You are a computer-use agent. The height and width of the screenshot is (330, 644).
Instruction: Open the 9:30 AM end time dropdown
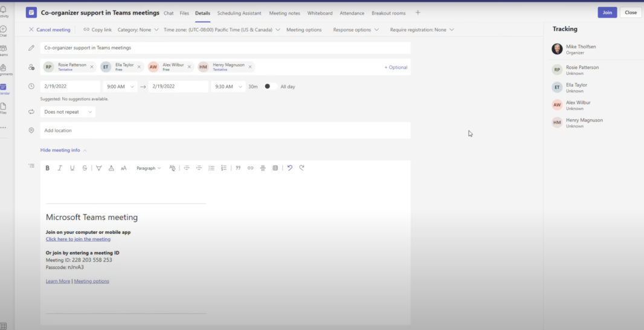228,86
